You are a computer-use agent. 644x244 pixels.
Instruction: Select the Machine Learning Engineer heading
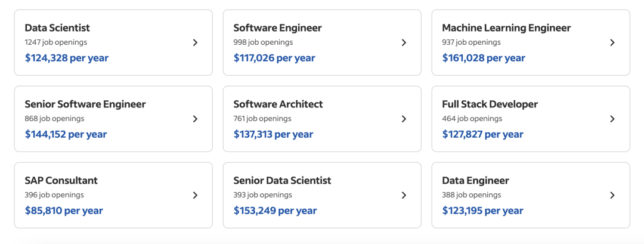[x=506, y=28]
